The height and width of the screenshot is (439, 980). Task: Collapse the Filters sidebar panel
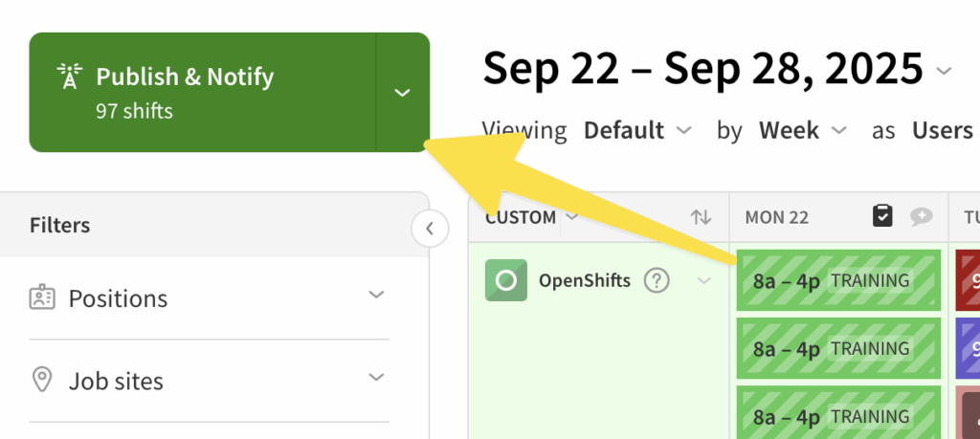pos(430,229)
